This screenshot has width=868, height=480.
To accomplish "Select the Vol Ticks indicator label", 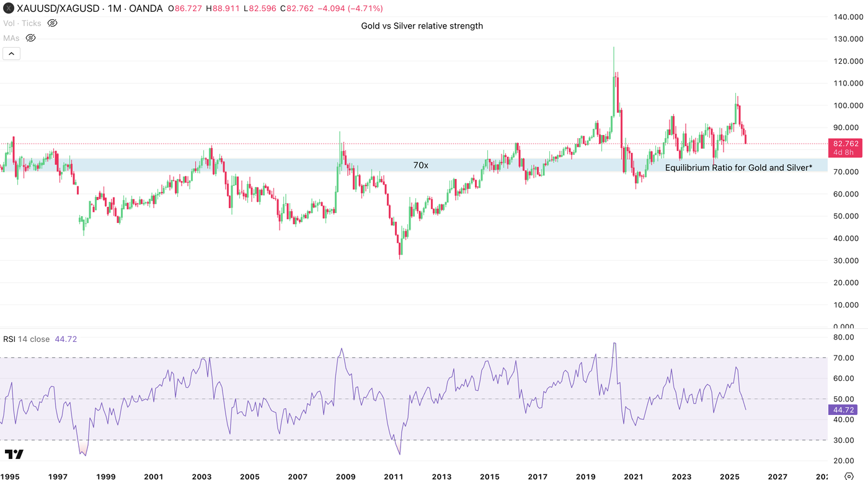I will tap(22, 23).
